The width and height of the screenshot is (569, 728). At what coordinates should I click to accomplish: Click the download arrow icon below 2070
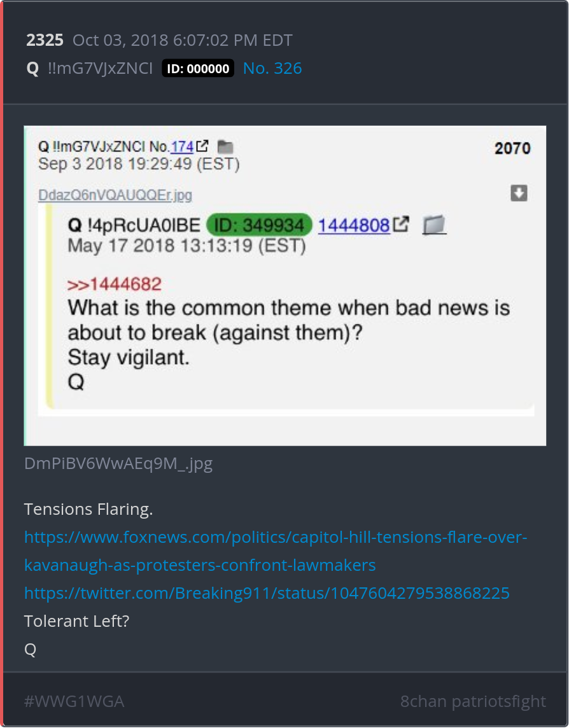point(519,193)
